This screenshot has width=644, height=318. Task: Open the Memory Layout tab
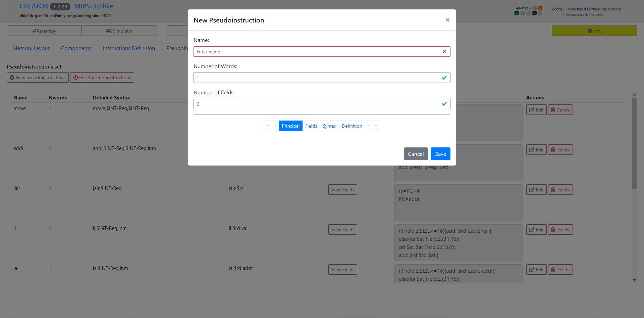point(31,48)
